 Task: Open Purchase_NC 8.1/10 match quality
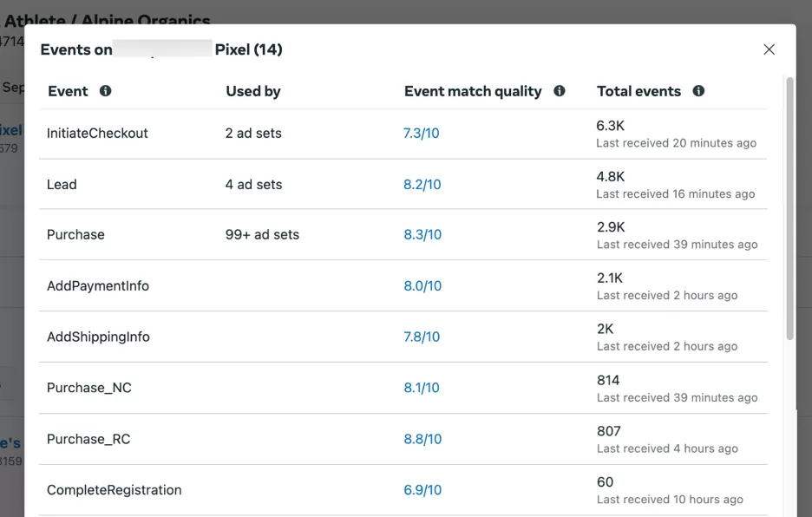click(x=422, y=388)
